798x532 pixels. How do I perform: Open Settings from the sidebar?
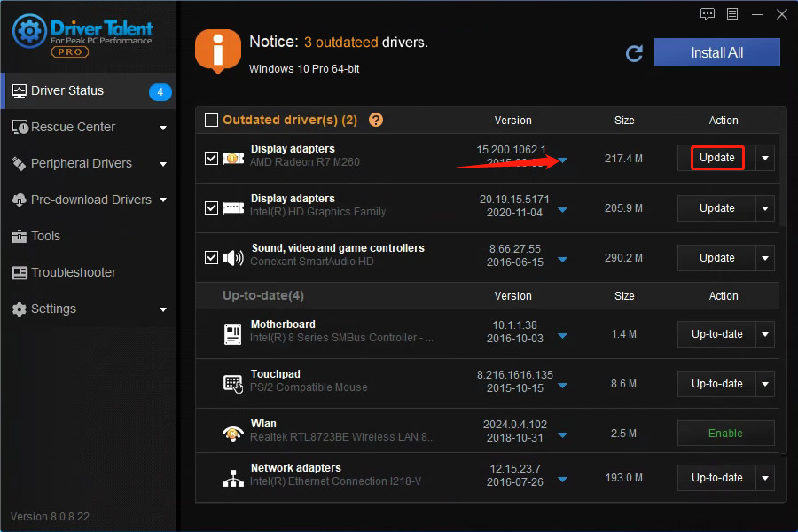[x=89, y=309]
